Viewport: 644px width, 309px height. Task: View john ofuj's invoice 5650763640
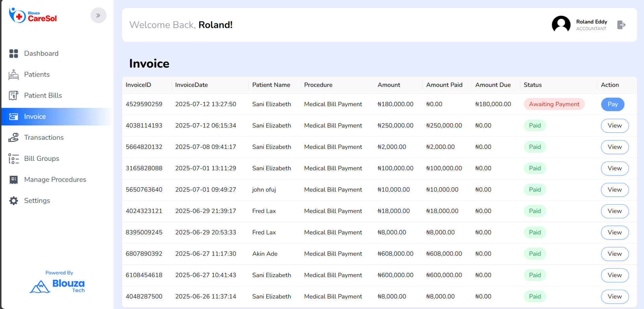click(x=614, y=190)
